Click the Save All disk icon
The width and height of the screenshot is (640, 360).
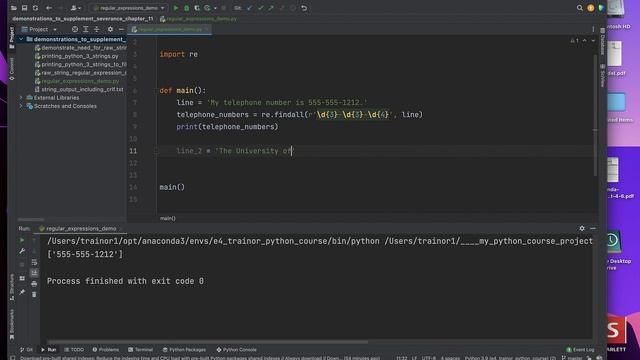(24, 8)
